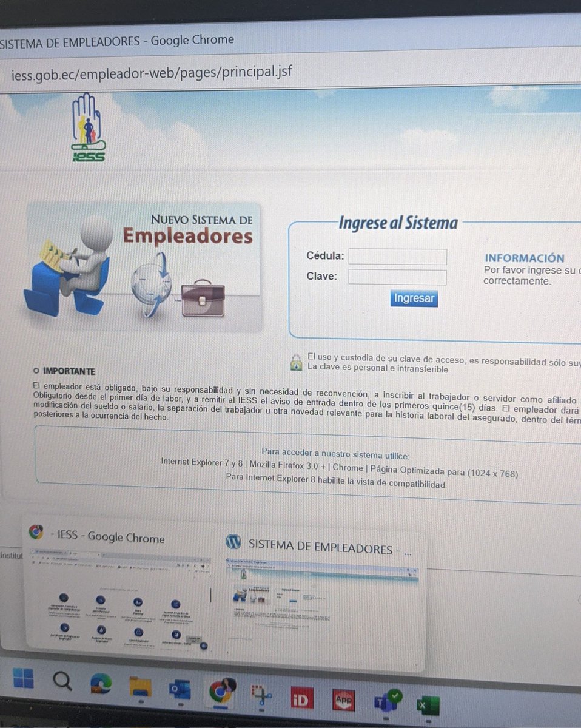Screen dimensions: 581x728
Task: Click the Ingresar button
Action: [x=414, y=298]
